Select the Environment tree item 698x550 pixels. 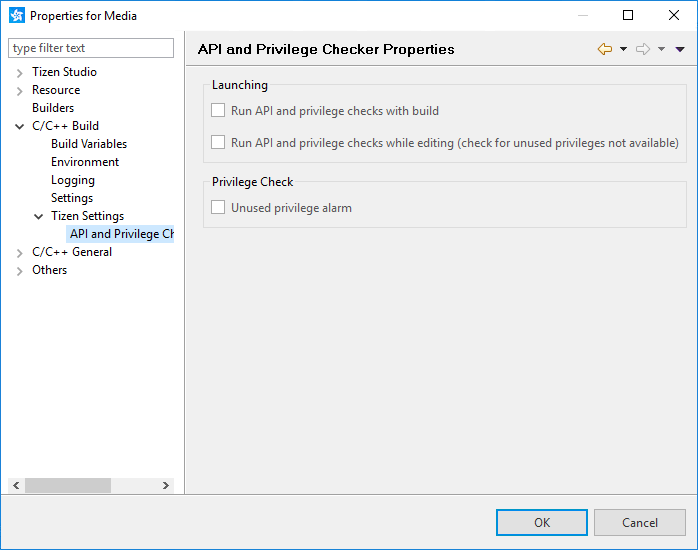pos(85,162)
